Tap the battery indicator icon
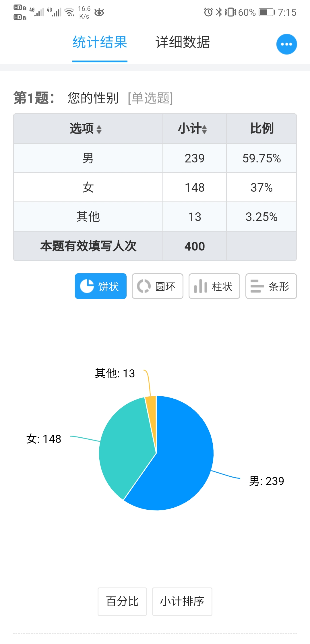Image resolution: width=310 pixels, height=644 pixels. [x=267, y=12]
